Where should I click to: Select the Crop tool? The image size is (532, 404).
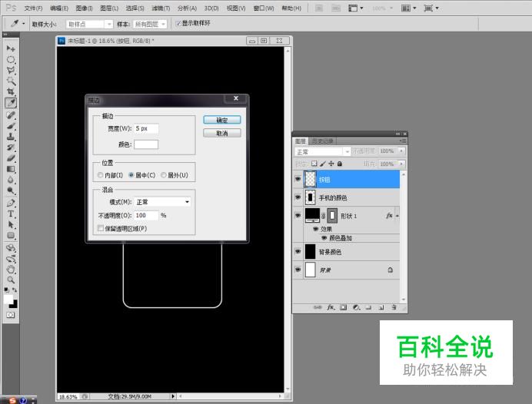[x=11, y=91]
